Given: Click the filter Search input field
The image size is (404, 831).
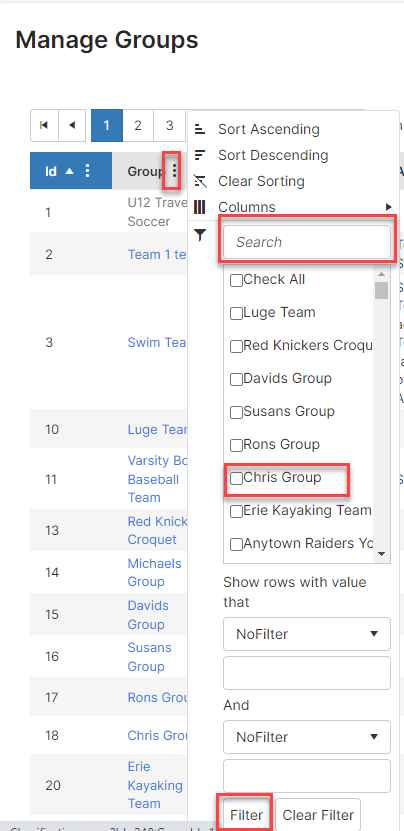Looking at the screenshot, I should coord(307,242).
